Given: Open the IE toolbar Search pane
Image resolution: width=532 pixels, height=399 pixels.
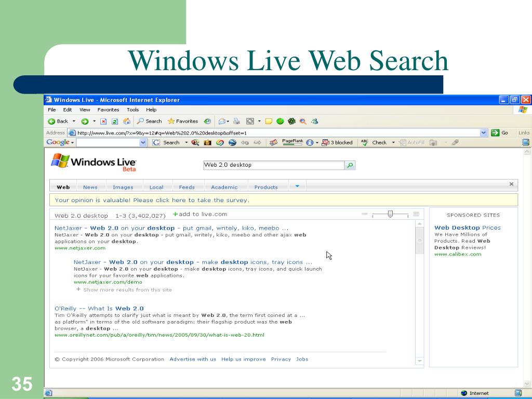Looking at the screenshot, I should [x=149, y=121].
